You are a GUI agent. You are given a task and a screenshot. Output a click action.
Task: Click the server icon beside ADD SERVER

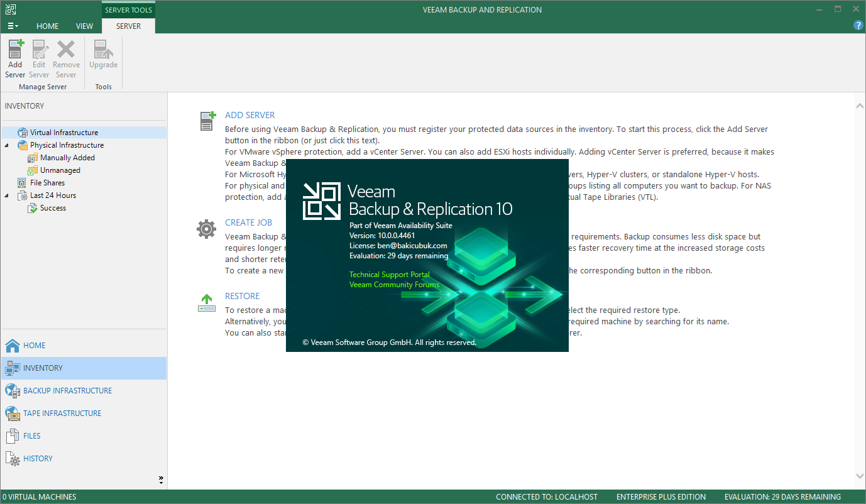[x=207, y=121]
